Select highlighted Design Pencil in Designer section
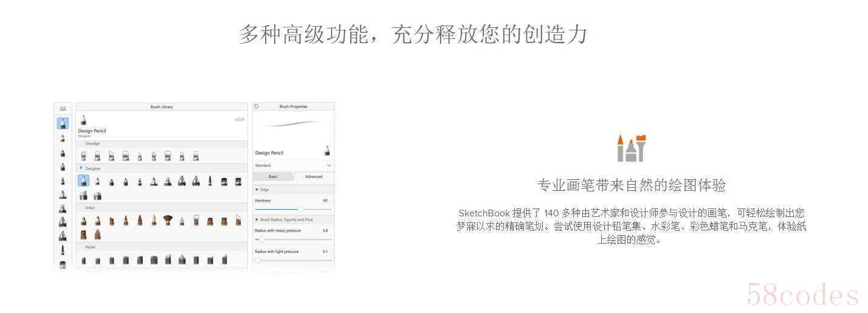The image size is (868, 313). coord(83,181)
